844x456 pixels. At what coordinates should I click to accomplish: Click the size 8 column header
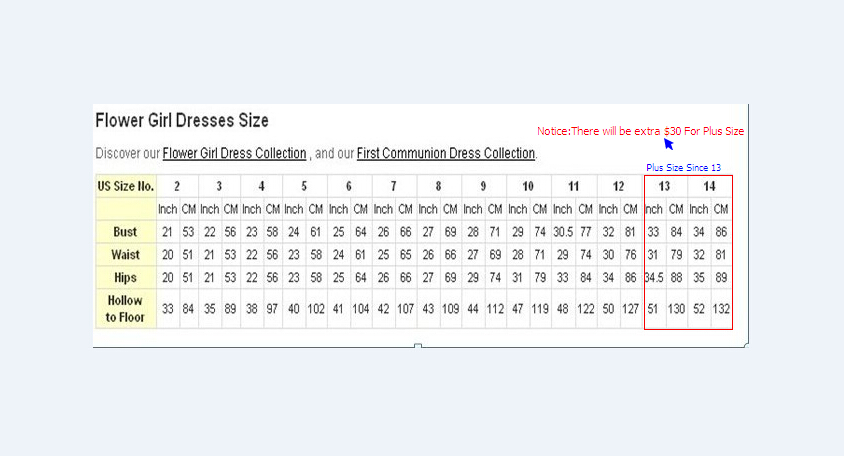[438, 186]
